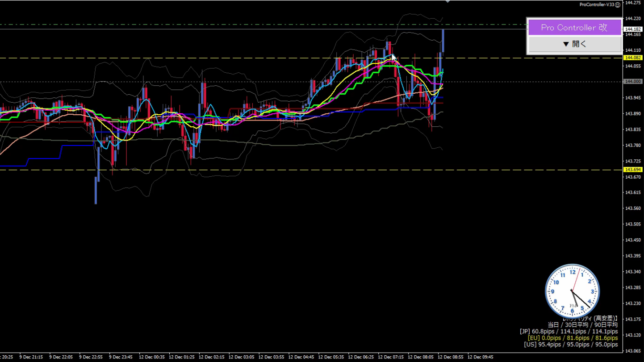The height and width of the screenshot is (362, 644).
Task: Click the Pro Controller 改 purple button
Action: pos(574,27)
